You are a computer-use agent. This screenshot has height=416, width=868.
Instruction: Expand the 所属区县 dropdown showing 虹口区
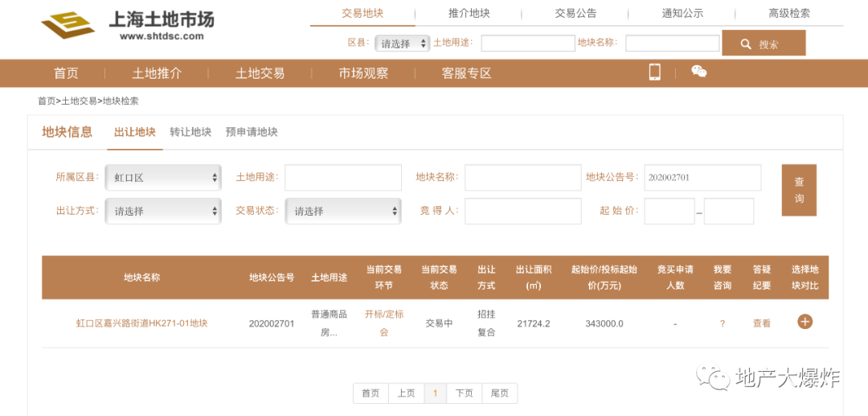(163, 178)
